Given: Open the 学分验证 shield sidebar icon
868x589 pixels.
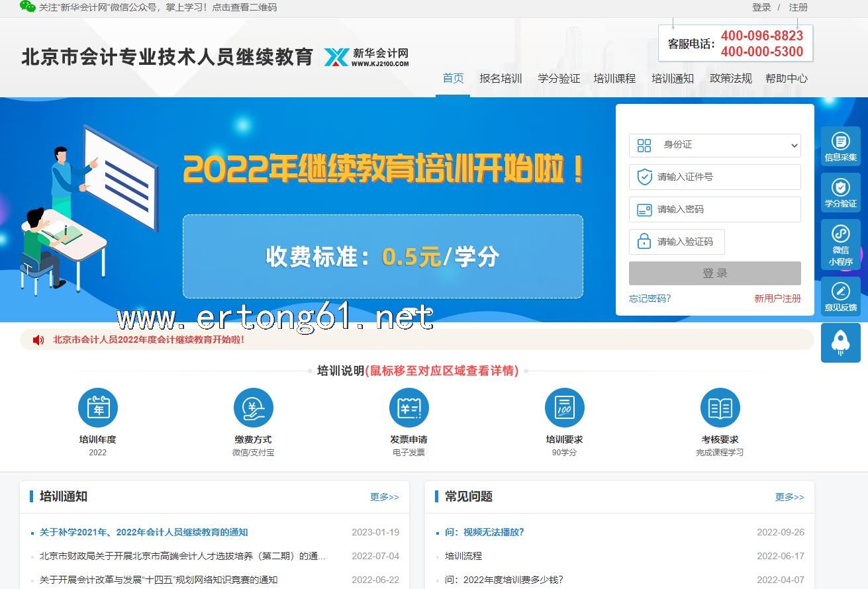Looking at the screenshot, I should 840,192.
